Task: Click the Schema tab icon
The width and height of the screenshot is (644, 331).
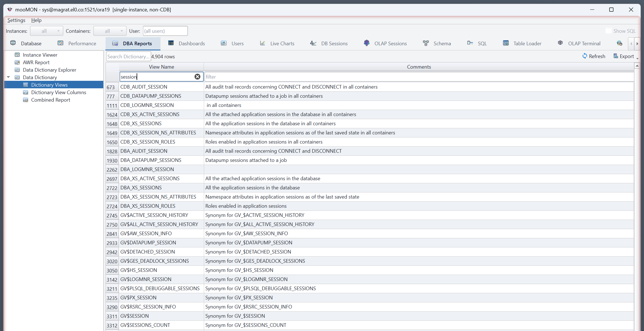Action: tap(426, 43)
